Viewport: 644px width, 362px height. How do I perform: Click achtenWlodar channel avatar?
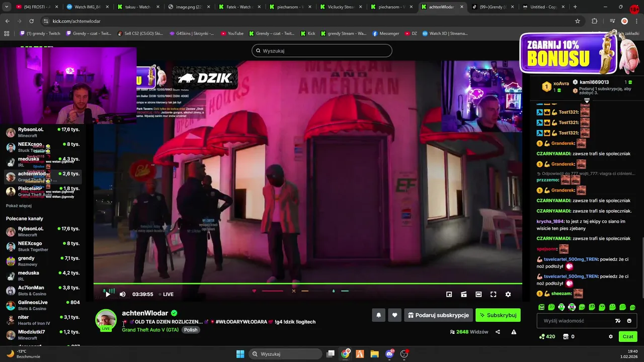(106, 320)
